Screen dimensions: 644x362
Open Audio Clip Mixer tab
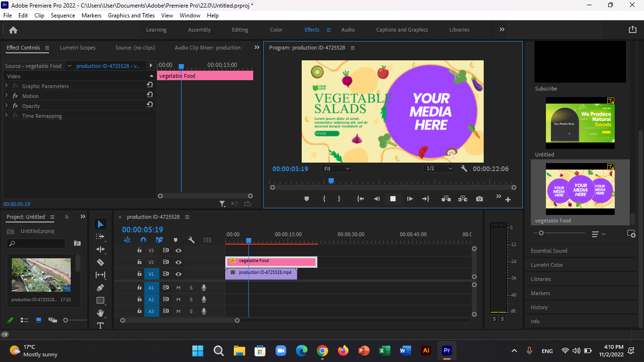[x=207, y=48]
